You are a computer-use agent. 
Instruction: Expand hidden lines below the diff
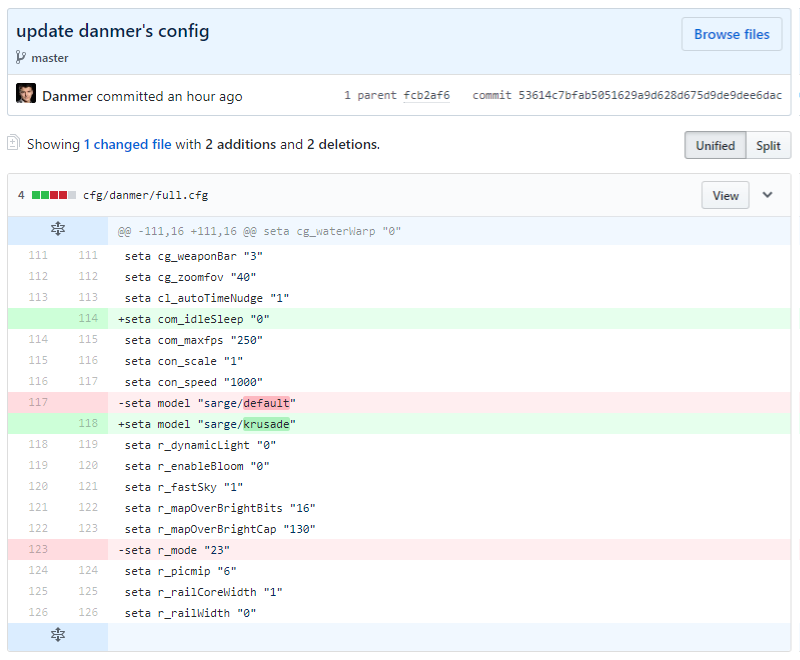[x=58, y=635]
